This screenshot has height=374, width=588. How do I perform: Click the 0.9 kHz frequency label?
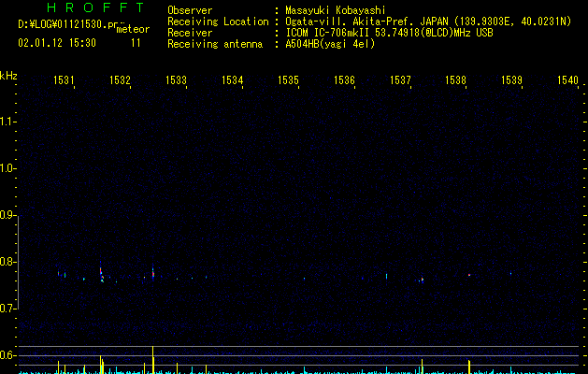pyautogui.click(x=7, y=215)
